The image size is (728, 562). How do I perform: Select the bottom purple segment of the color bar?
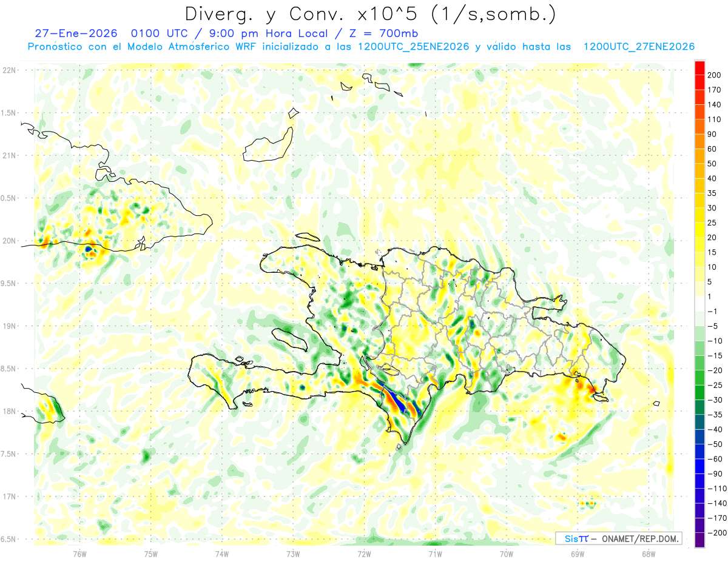pyautogui.click(x=699, y=540)
